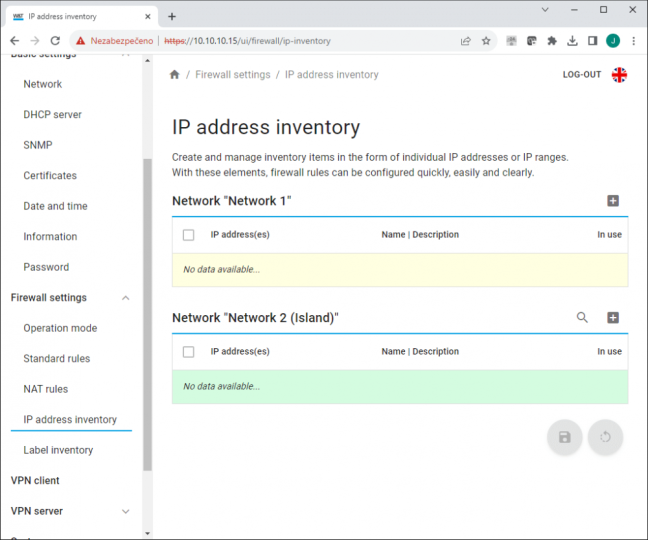
Task: Click the save floppy disk button
Action: [565, 437]
